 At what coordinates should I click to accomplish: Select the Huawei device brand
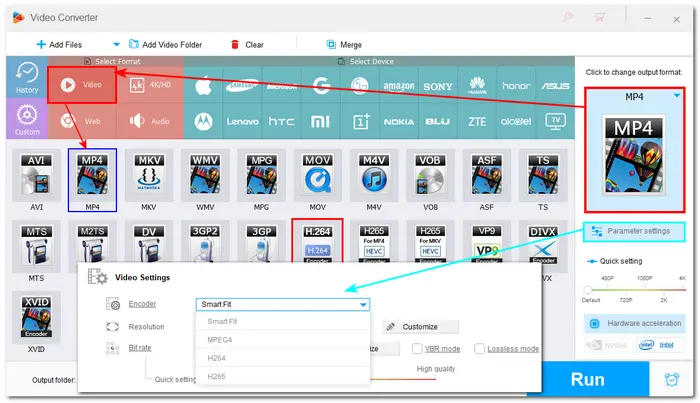[477, 86]
